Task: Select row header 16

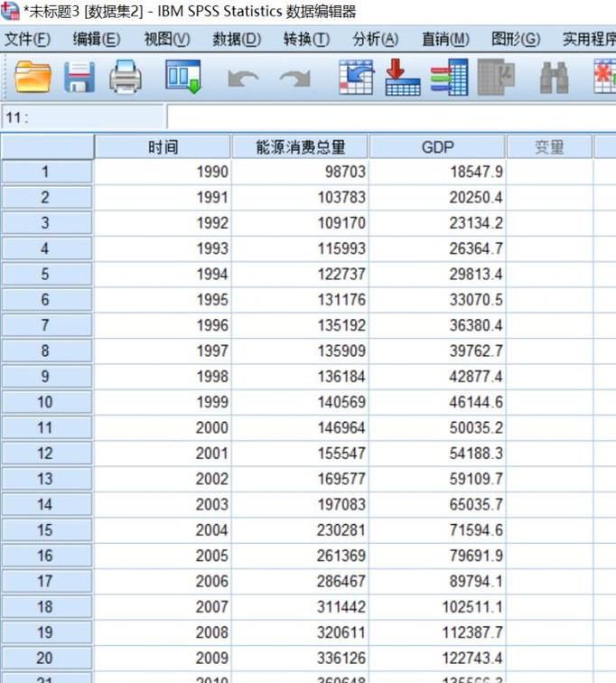Action: click(47, 556)
